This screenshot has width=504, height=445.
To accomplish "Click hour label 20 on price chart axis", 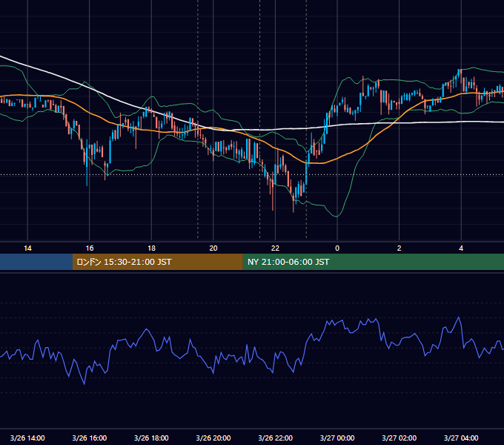I will point(213,248).
